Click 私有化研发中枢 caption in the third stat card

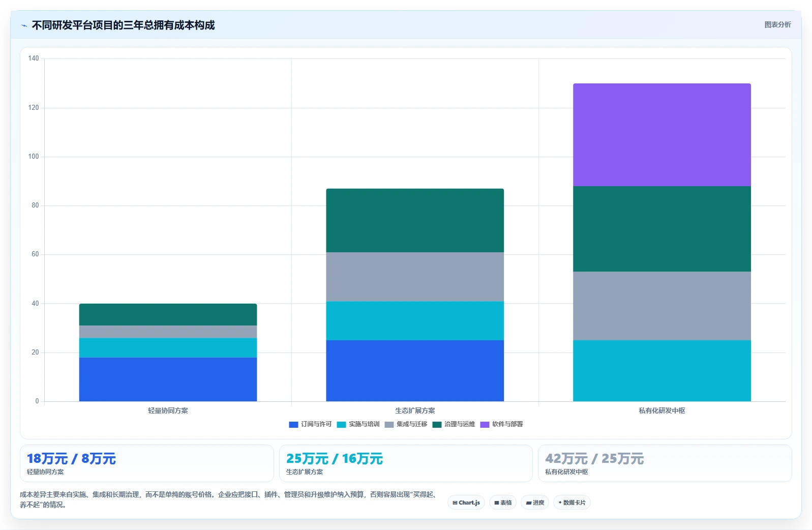click(566, 472)
